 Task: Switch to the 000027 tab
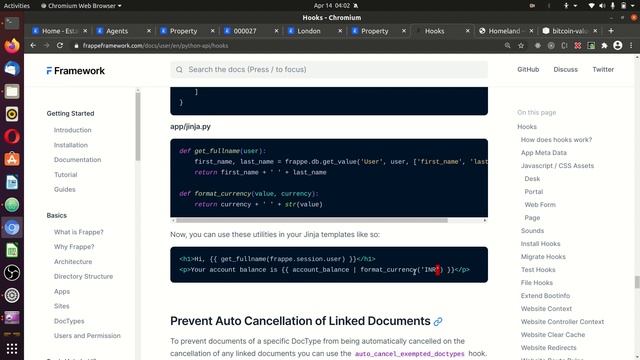tap(245, 31)
